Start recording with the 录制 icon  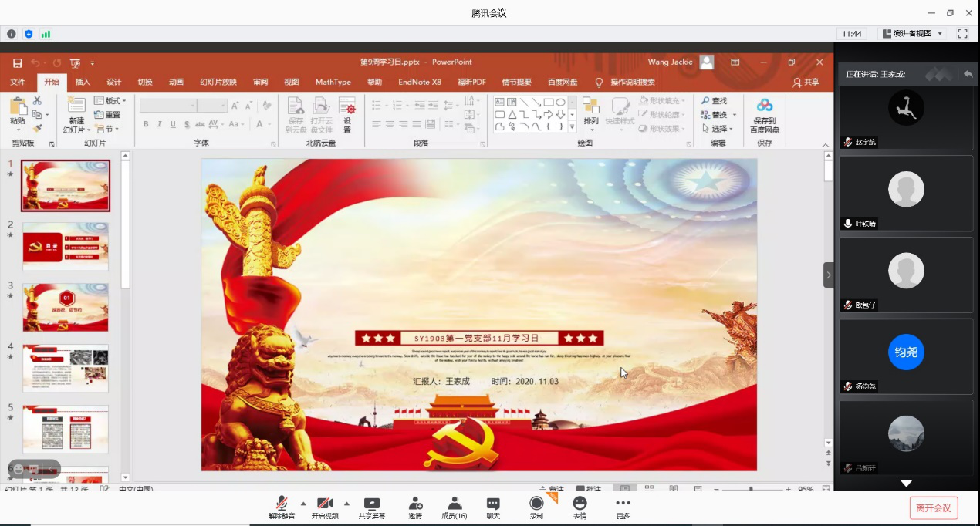tap(536, 504)
